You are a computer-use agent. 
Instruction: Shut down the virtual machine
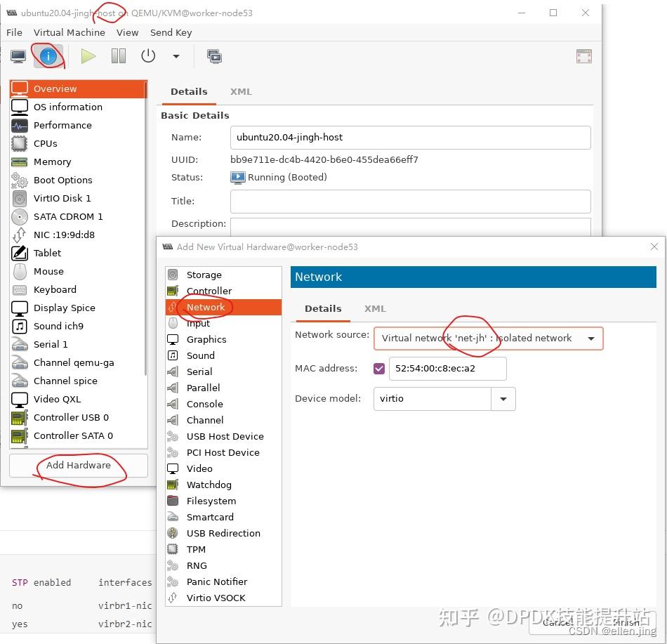[148, 56]
